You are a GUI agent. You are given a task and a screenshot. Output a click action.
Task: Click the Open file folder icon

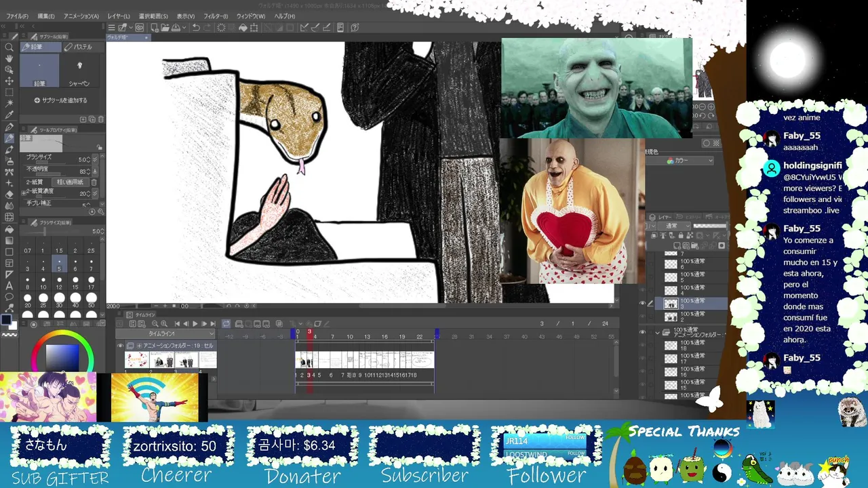(x=165, y=28)
